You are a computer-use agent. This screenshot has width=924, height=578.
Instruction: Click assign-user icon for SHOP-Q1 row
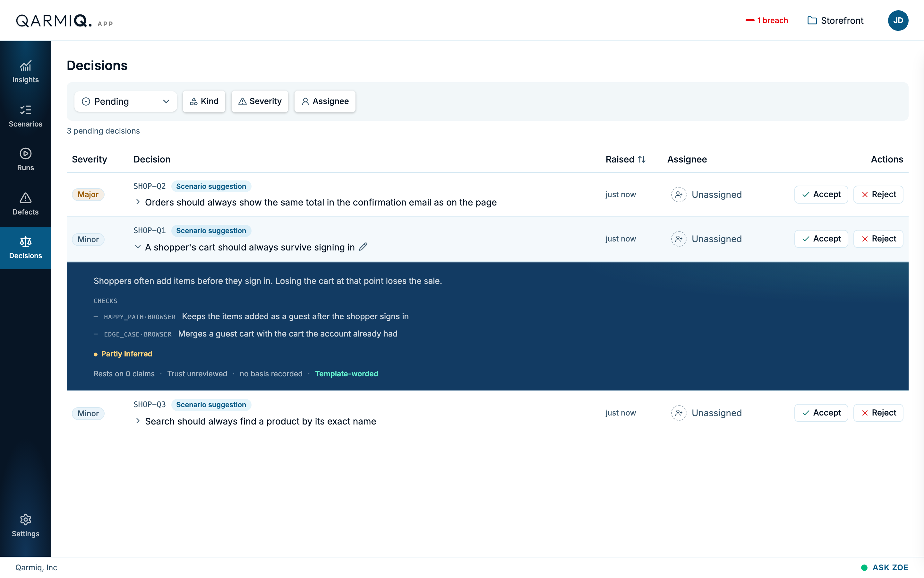click(679, 239)
